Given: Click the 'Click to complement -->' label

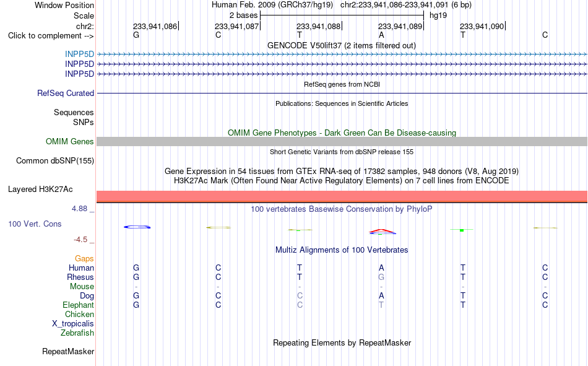Looking at the screenshot, I should [51, 36].
